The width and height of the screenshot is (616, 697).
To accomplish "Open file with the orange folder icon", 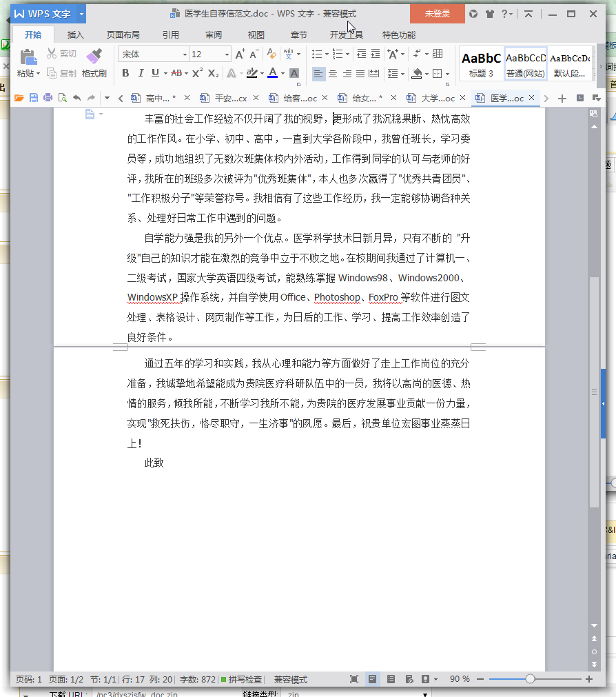I will (x=19, y=98).
